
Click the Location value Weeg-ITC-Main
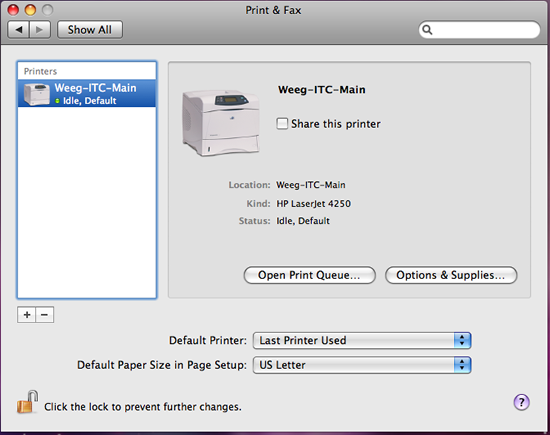(311, 185)
